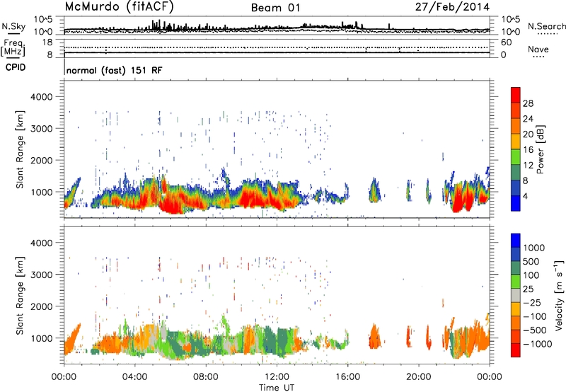Click the '12:00' time tick label
Image resolution: width=566 pixels, height=392 pixels.
pos(277,377)
